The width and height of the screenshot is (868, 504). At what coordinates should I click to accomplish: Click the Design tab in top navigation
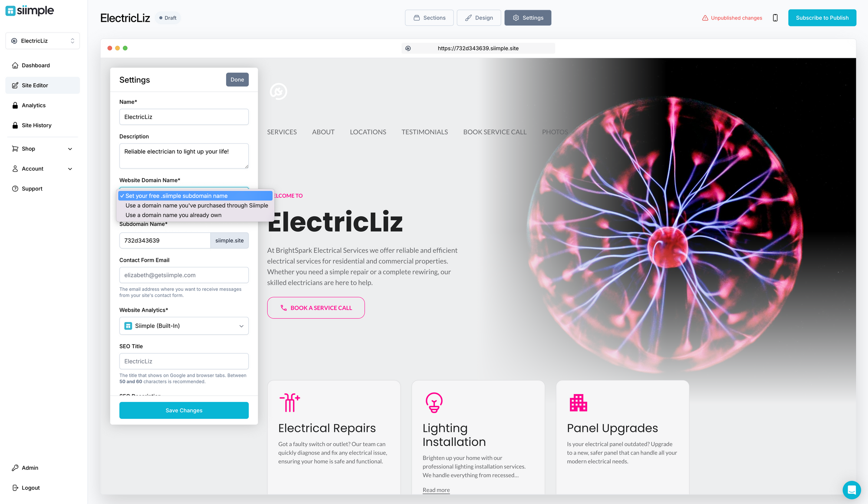coord(479,17)
